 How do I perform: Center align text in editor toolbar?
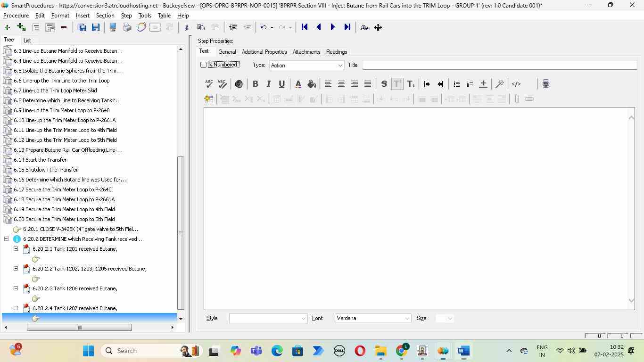coord(341,84)
